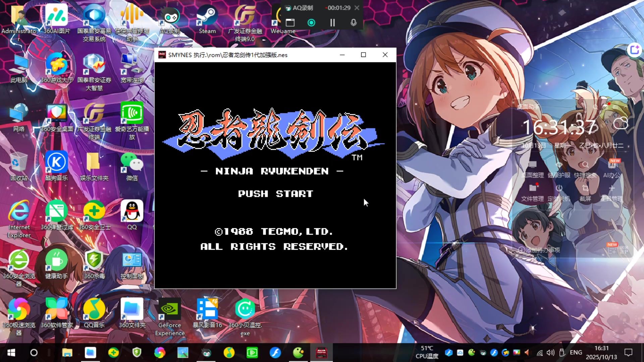Switch input language via ENG indicator
The width and height of the screenshot is (644, 362).
tap(576, 353)
